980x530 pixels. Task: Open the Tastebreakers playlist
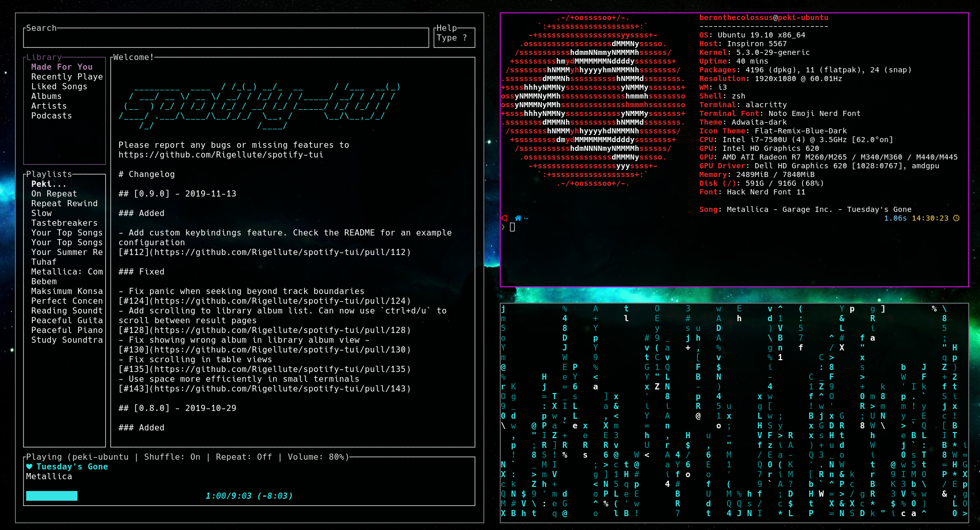point(65,223)
